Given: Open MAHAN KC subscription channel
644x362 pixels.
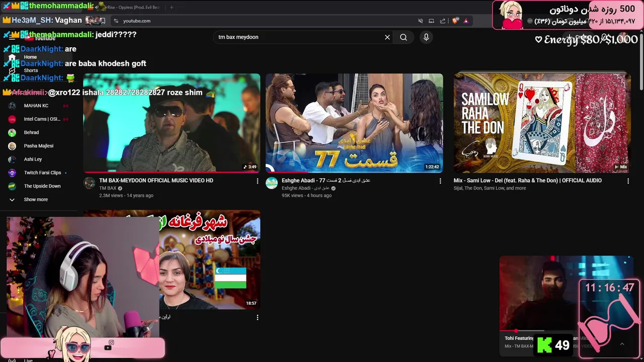Looking at the screenshot, I should [36, 106].
